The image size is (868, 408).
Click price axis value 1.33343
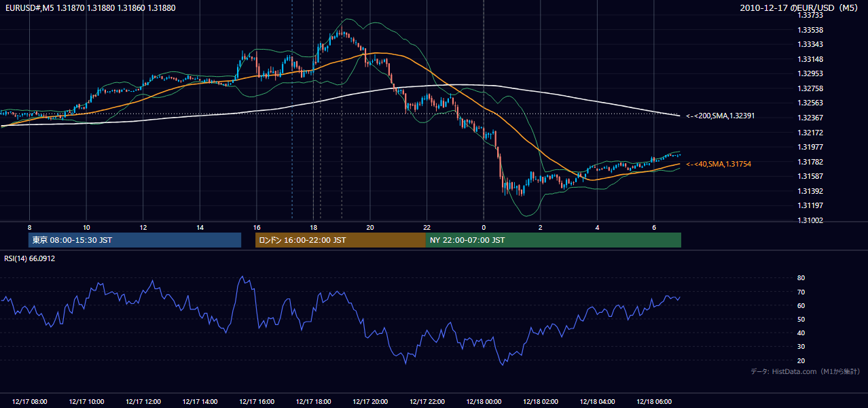(810, 45)
